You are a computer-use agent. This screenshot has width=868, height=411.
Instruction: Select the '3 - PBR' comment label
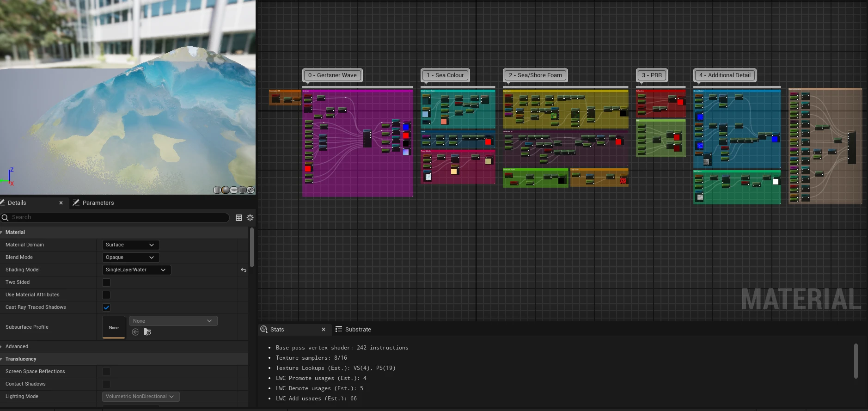point(652,75)
